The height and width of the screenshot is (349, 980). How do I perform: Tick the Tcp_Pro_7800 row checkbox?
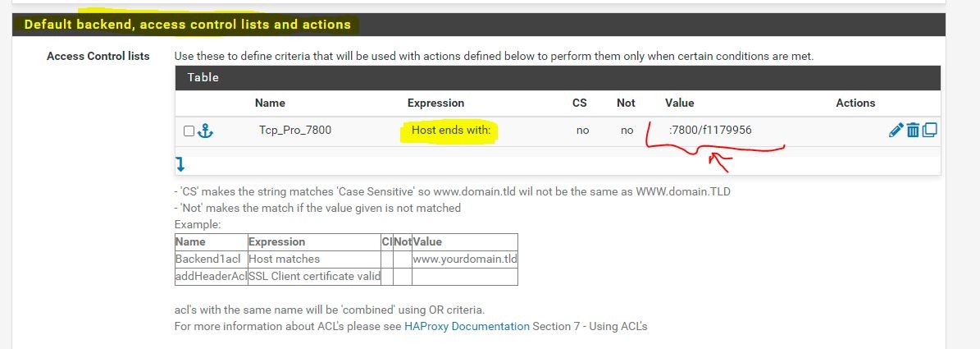coord(189,131)
